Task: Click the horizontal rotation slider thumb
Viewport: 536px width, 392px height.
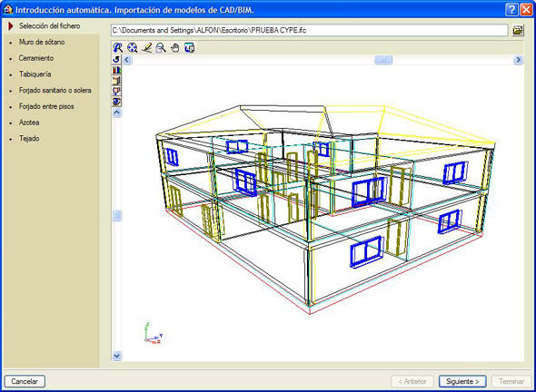Action: coord(383,60)
